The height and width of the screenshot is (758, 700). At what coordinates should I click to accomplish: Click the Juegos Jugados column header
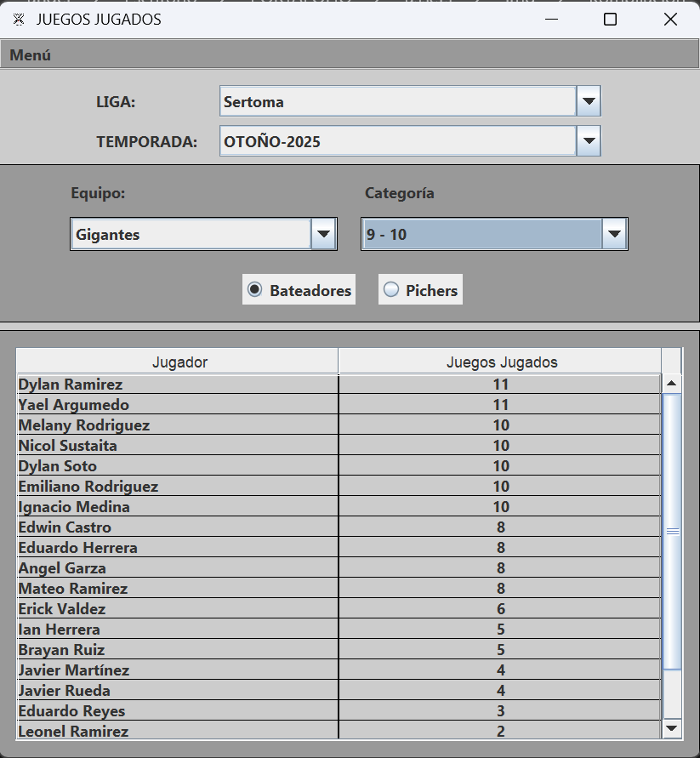[x=502, y=362]
